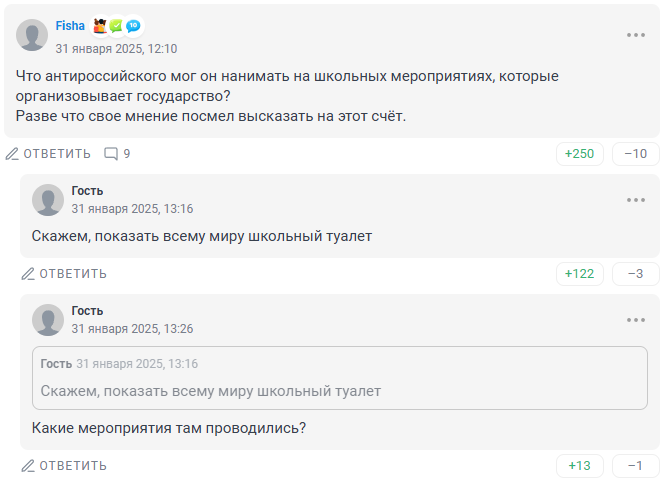Screen dimensions: 672x483
Task: Click the quoted guest comment block
Action: click(x=340, y=378)
